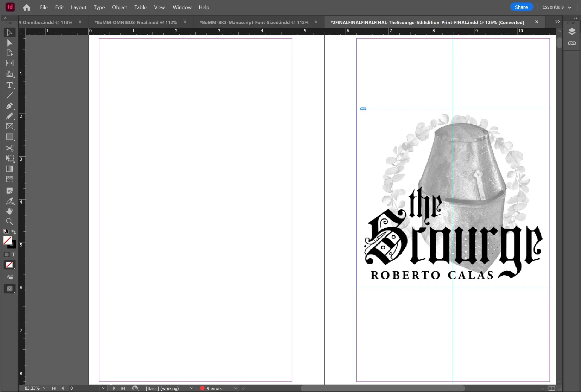Activate the Hand tool

coord(9,211)
